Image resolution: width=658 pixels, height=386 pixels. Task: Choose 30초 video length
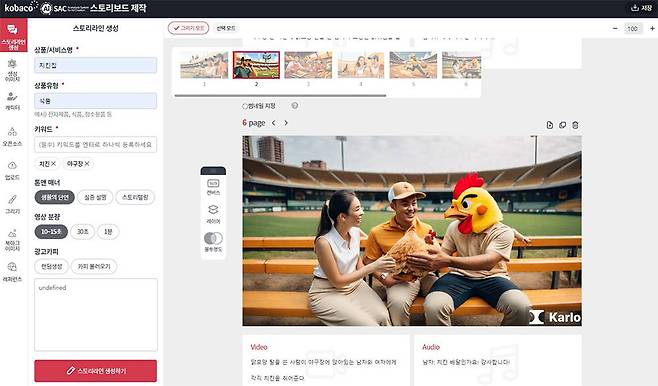[83, 232]
